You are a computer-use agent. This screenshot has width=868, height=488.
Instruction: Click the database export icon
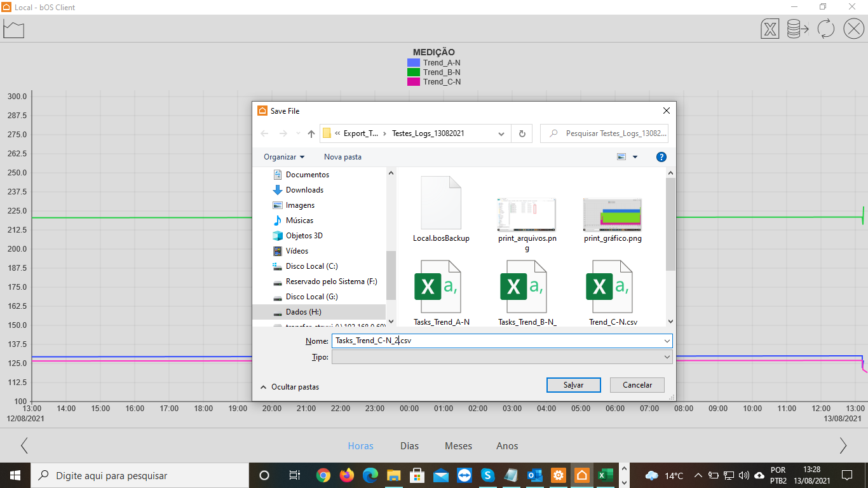[x=797, y=29]
